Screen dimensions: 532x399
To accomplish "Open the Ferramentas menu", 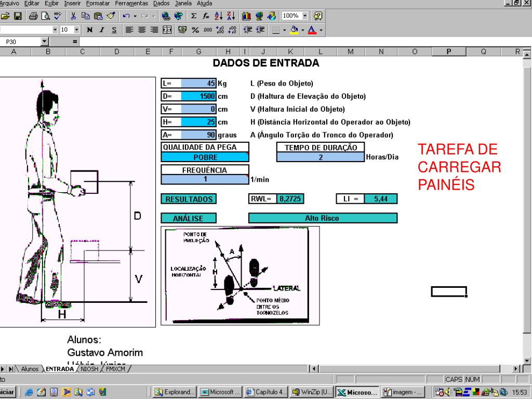I will click(130, 4).
